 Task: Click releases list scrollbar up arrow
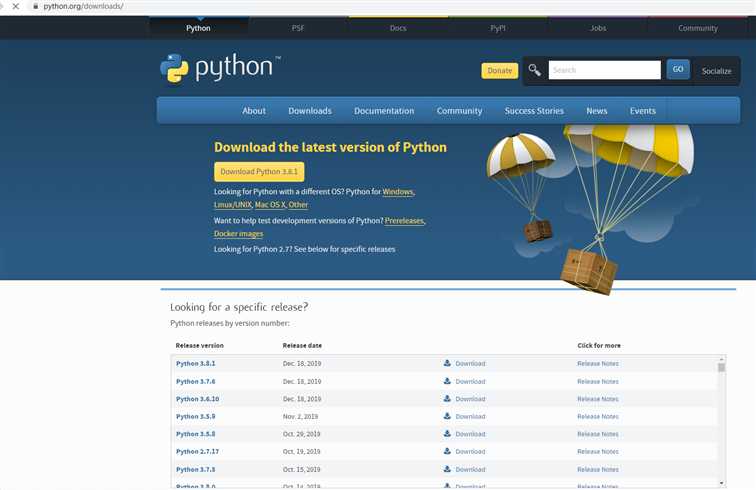point(721,359)
